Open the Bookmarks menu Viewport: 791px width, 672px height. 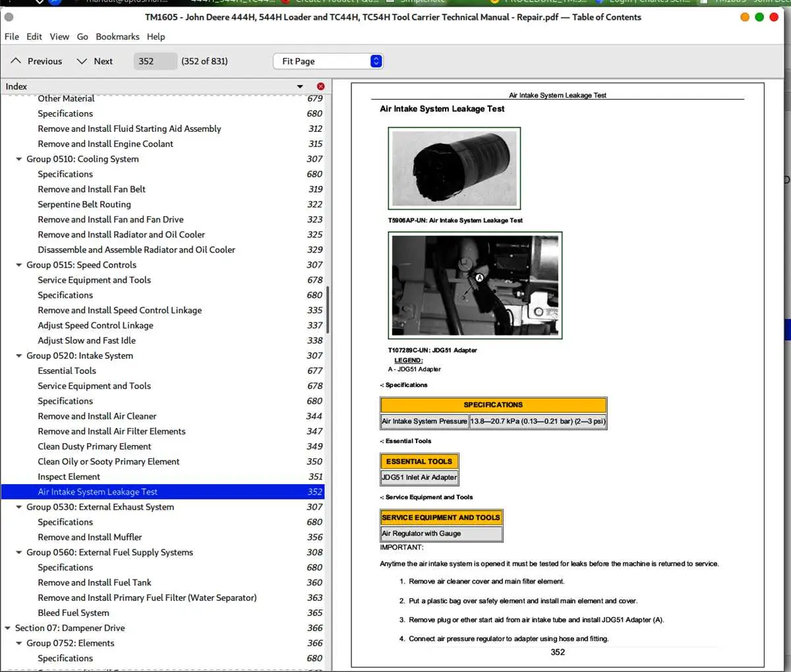click(117, 37)
